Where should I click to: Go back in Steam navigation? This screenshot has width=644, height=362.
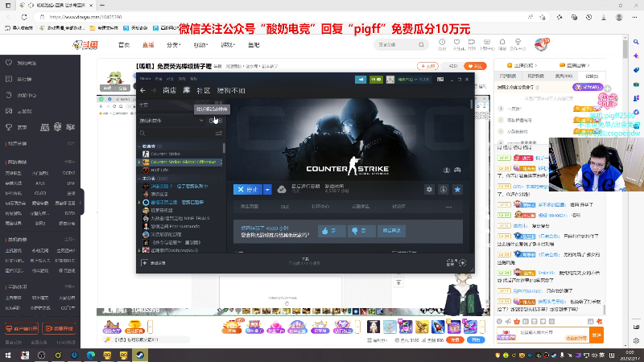pyautogui.click(x=142, y=90)
